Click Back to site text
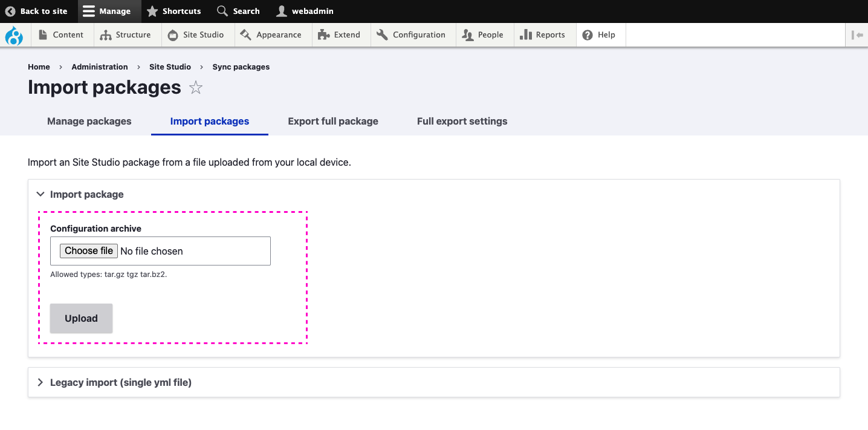This screenshot has width=868, height=430. [x=44, y=11]
